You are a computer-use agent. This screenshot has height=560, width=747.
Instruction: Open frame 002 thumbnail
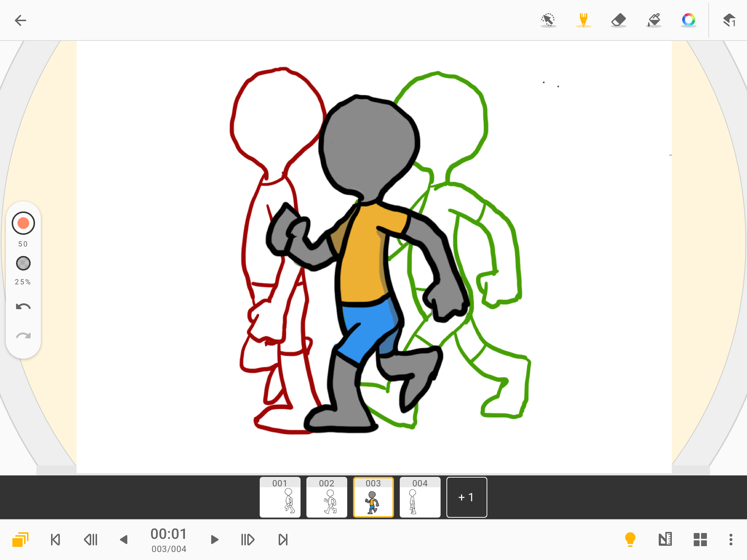click(x=327, y=497)
